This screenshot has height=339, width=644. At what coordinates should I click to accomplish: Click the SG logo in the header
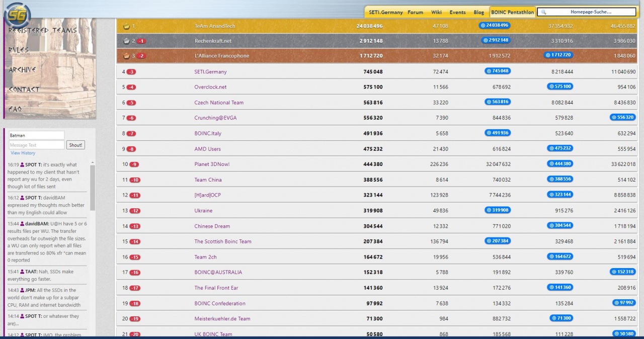tap(18, 15)
